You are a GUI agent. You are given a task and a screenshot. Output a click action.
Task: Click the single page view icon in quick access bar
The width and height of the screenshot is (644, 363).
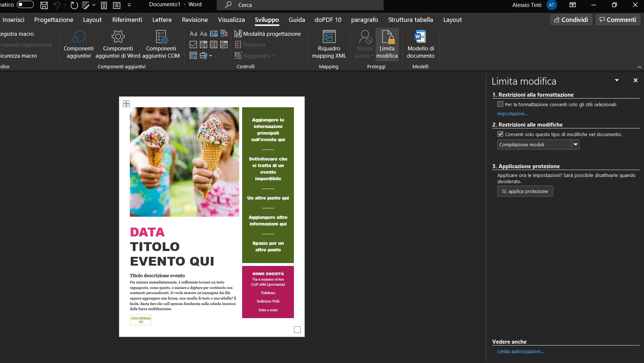point(104,5)
